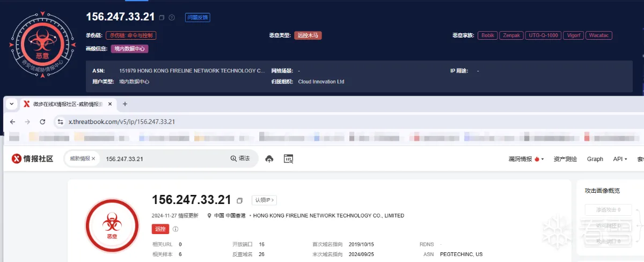Viewport: 644px width, 262px height.
Task: Click 开放端口 count 16
Action: pyautogui.click(x=261, y=244)
